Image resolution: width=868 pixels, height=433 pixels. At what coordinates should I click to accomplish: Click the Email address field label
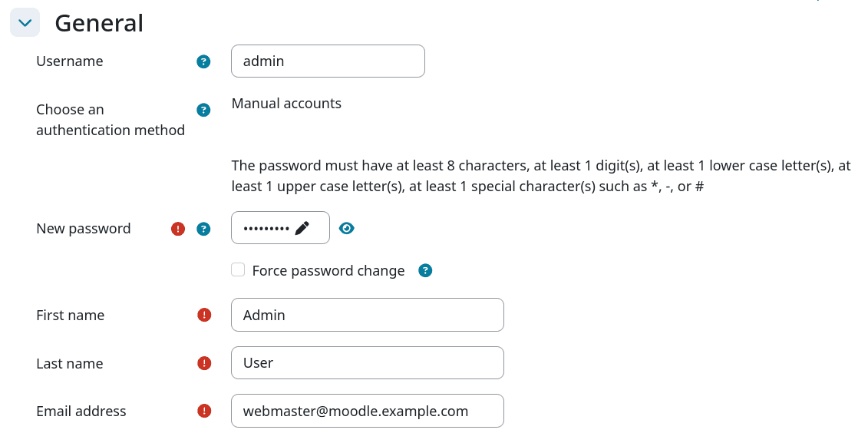coord(81,411)
